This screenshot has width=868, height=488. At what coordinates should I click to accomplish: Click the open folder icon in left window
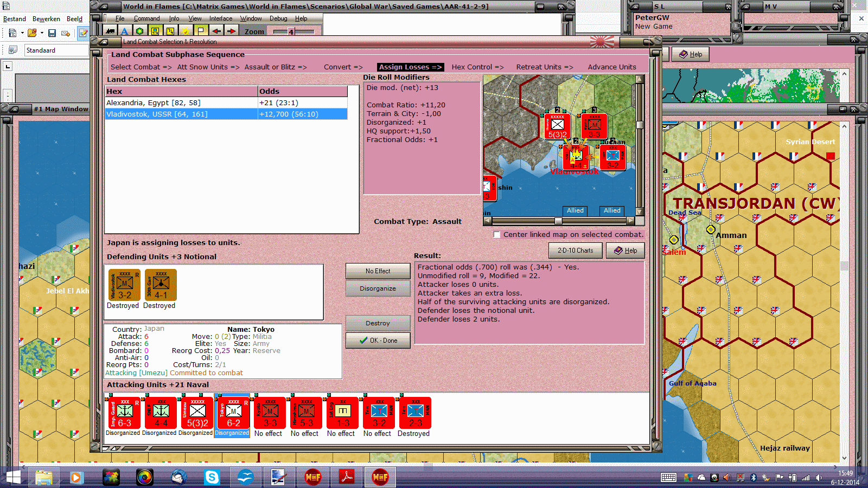coord(32,33)
